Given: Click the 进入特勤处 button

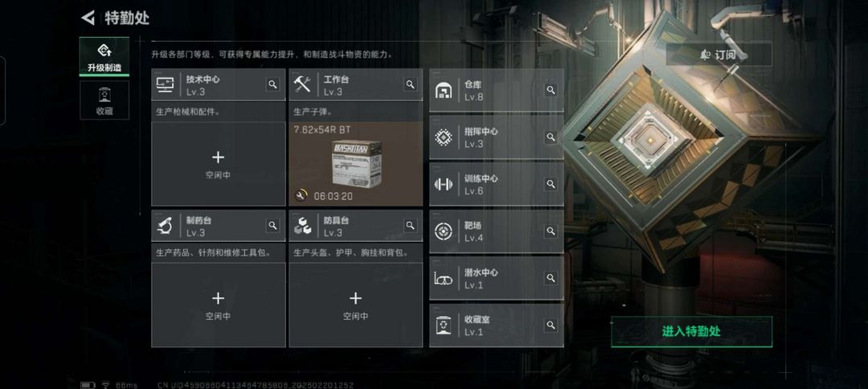Looking at the screenshot, I should [x=691, y=331].
